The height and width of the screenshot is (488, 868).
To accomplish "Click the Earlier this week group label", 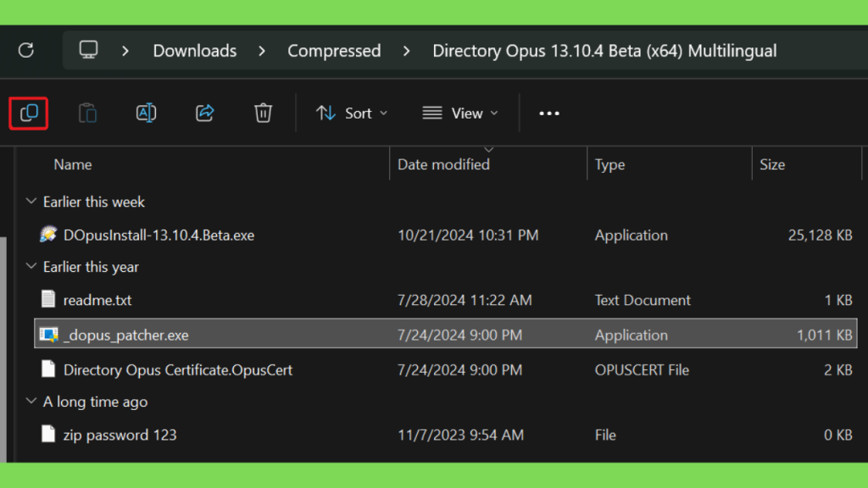I will pyautogui.click(x=93, y=202).
